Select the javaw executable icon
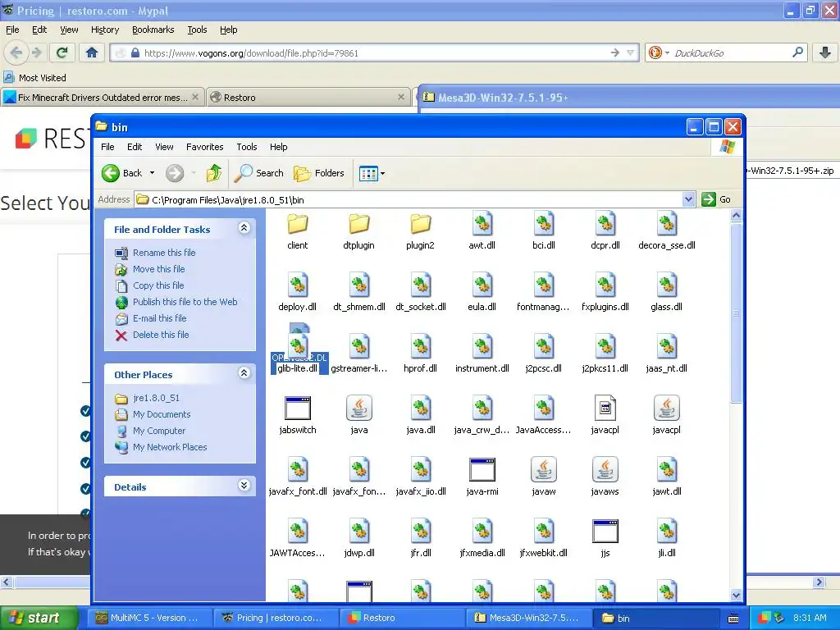Image resolution: width=840 pixels, height=630 pixels. (543, 470)
